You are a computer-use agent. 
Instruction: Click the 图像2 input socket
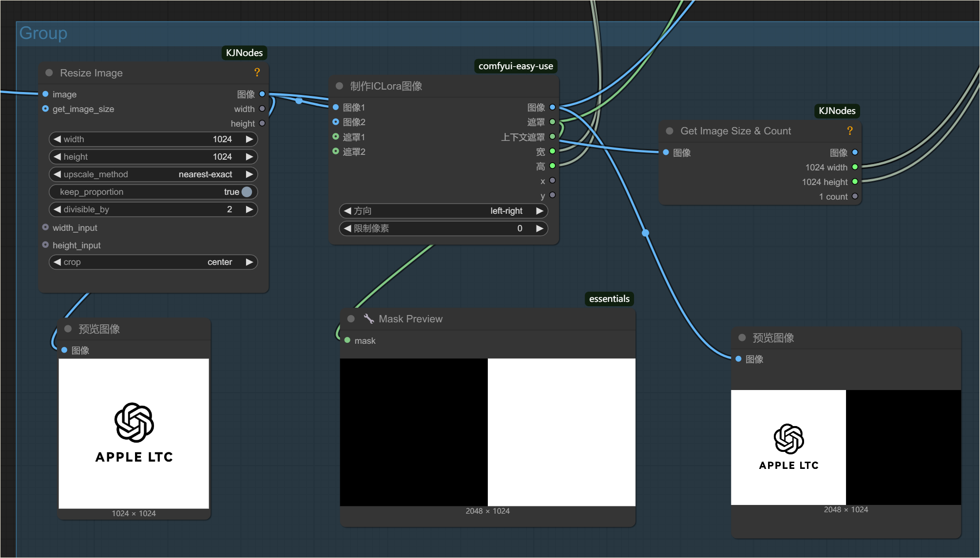tap(336, 122)
